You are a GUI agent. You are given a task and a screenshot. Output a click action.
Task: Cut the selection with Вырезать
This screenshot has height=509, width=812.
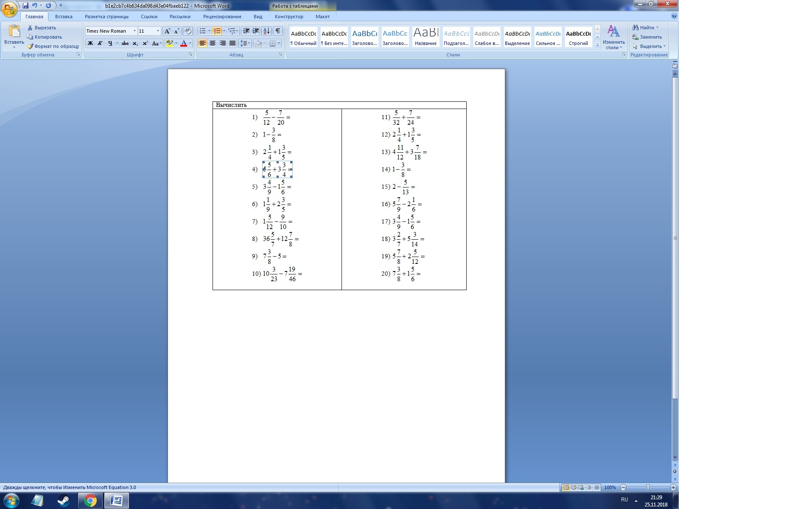coord(42,28)
